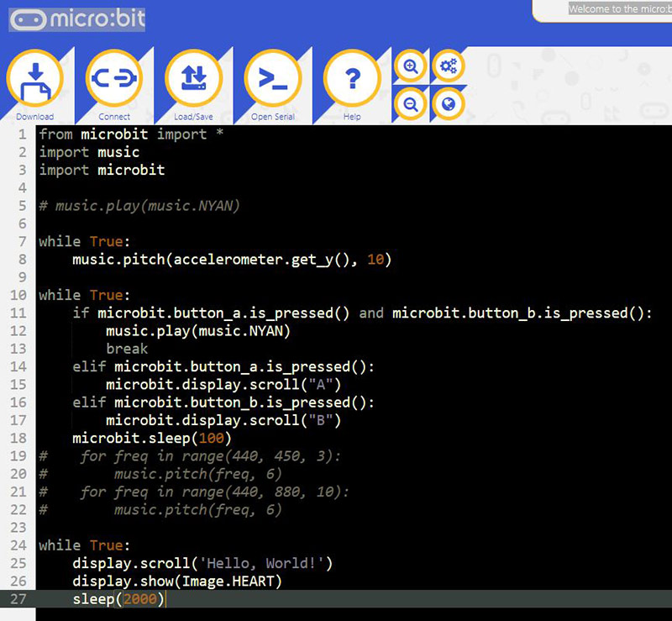The width and height of the screenshot is (672, 621).
Task: Click the display.show(Image.HEART) line
Action: coord(176,582)
